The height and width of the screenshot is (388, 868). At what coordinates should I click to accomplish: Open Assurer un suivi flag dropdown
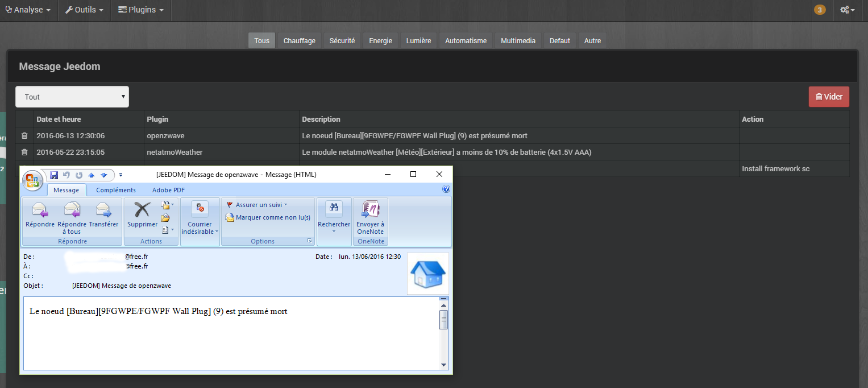pos(256,205)
